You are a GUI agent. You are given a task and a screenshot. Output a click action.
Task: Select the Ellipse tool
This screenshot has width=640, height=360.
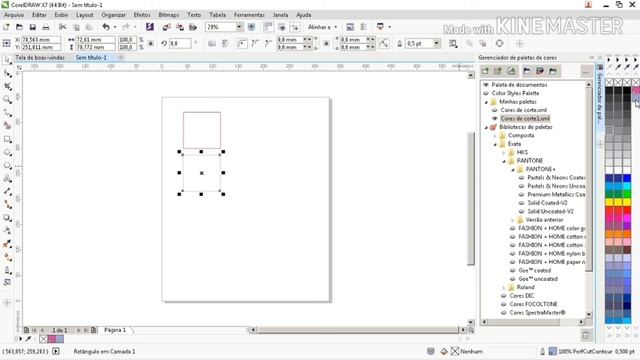[x=7, y=152]
